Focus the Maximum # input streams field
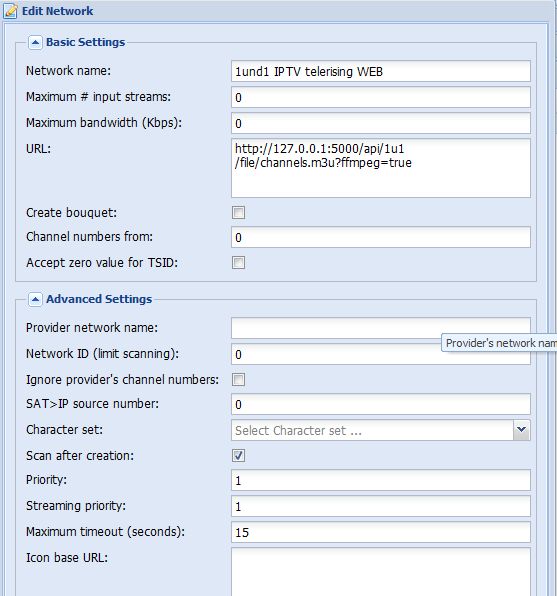This screenshot has height=596, width=557. pyautogui.click(x=381, y=97)
